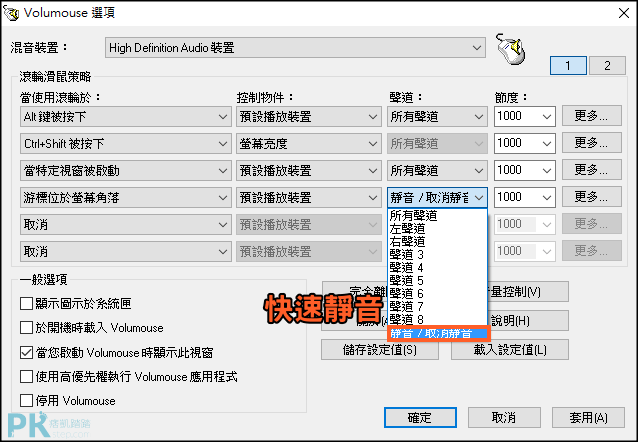Click the 載入設定值(L) button
This screenshot has width=638, height=442.
coord(510,350)
